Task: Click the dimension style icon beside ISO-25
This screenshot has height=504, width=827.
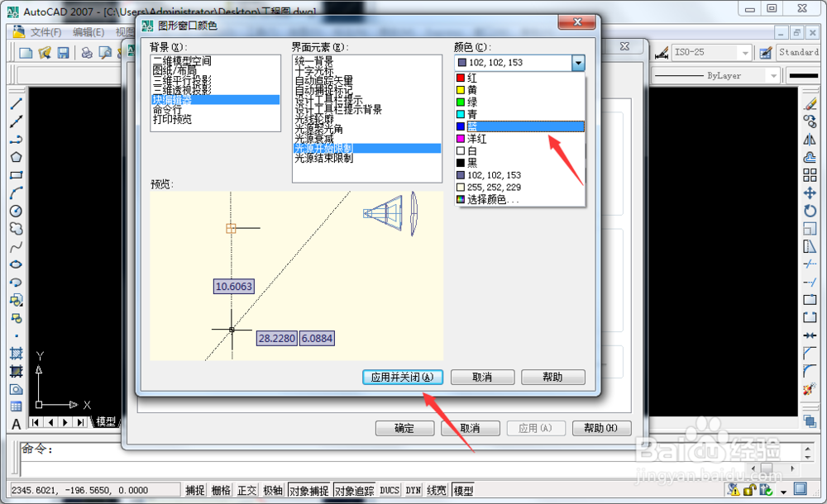Action: (x=662, y=53)
